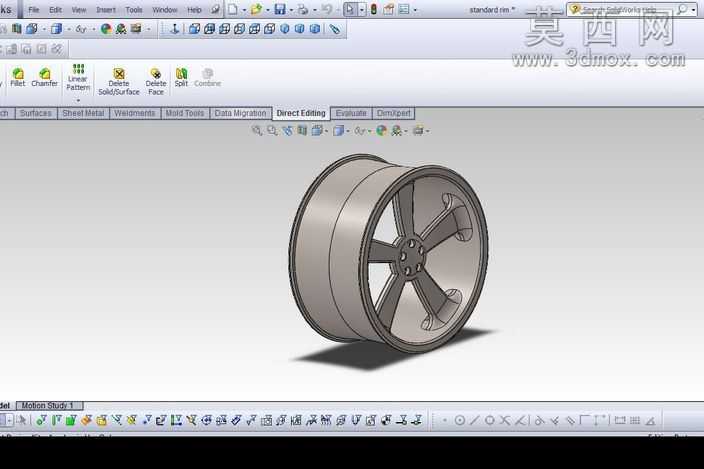The height and width of the screenshot is (469, 704).
Task: Open the New document dropdown arrow
Action: pyautogui.click(x=244, y=10)
